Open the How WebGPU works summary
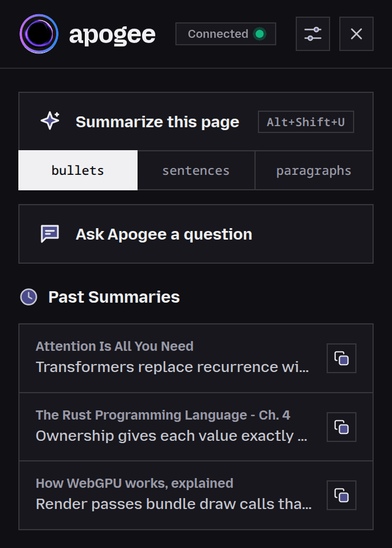Viewport: 392px width, 548px height. [x=195, y=495]
